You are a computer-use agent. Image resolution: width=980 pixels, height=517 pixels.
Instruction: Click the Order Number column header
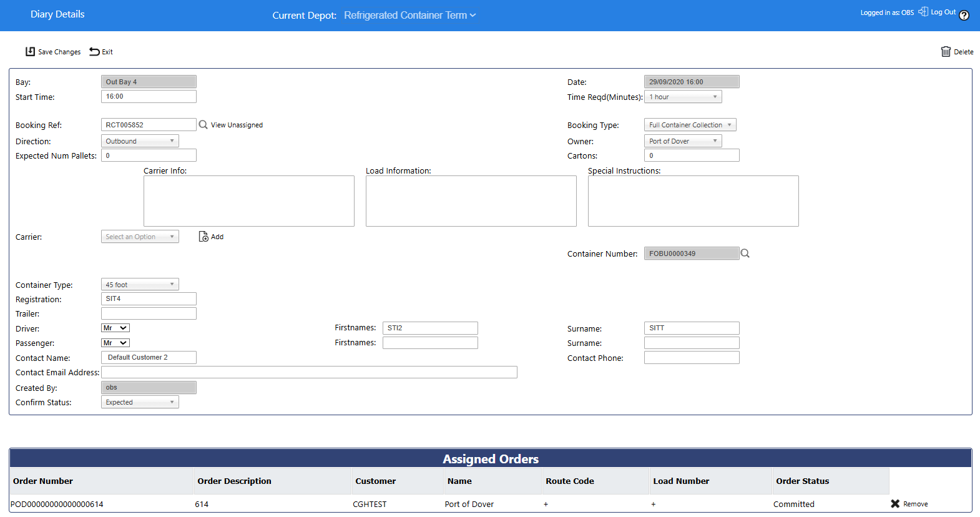(102, 481)
